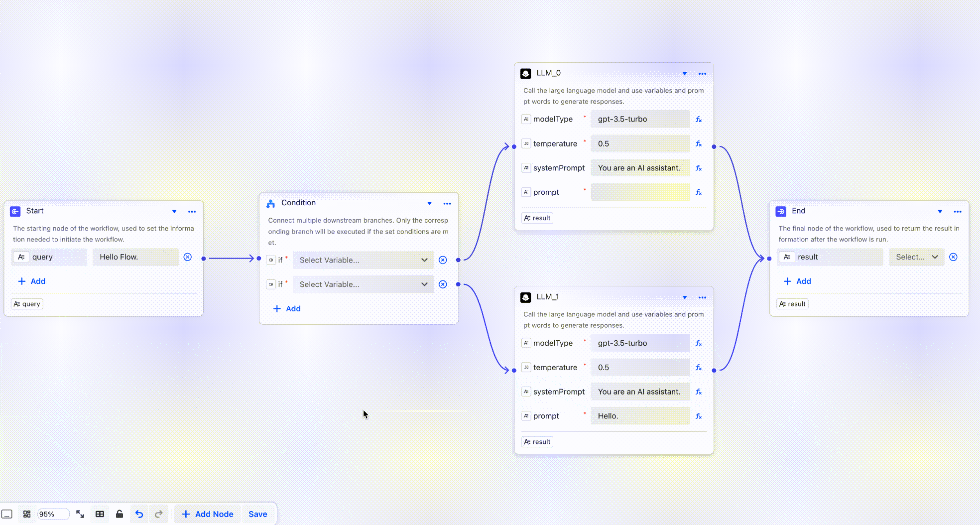Remove the query row in Start node
980x525 pixels.
[x=187, y=257]
